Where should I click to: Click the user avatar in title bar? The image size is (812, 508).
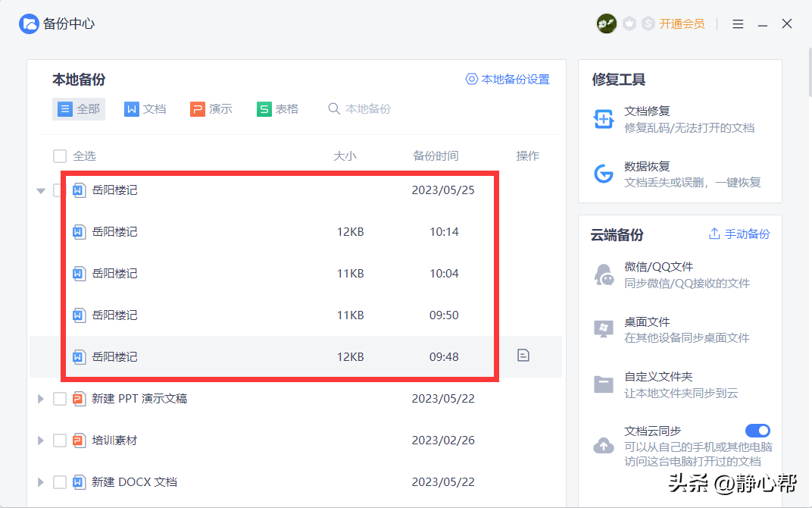click(x=606, y=24)
